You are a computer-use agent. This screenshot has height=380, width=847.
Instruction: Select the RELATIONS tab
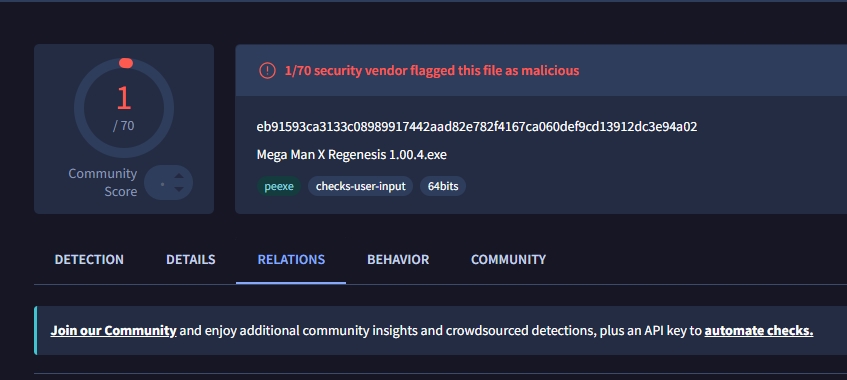point(291,259)
